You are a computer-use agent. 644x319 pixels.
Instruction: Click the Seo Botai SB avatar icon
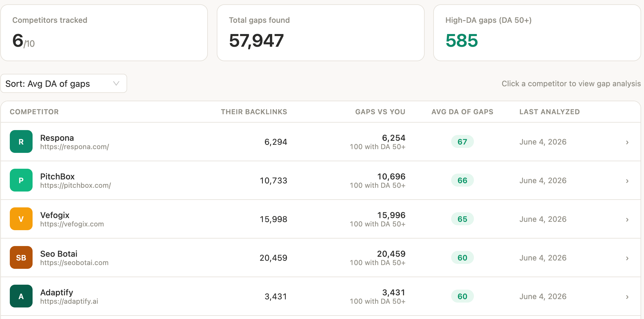tap(21, 258)
